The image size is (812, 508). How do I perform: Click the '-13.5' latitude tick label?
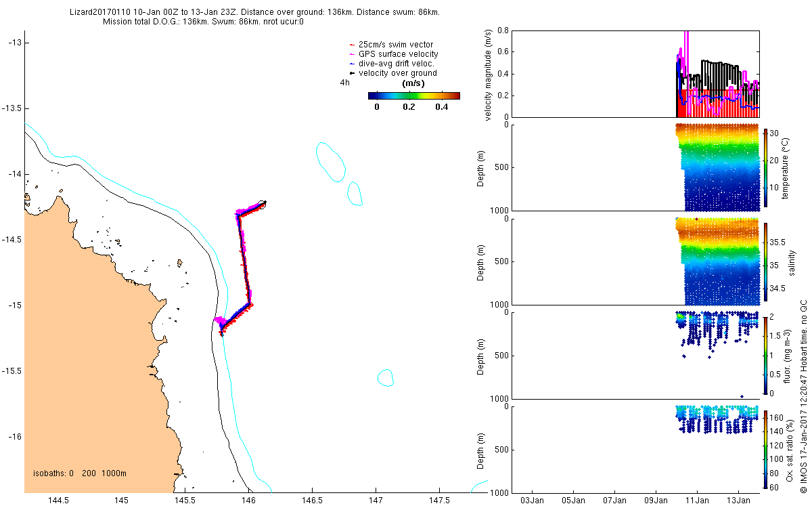pyautogui.click(x=12, y=108)
